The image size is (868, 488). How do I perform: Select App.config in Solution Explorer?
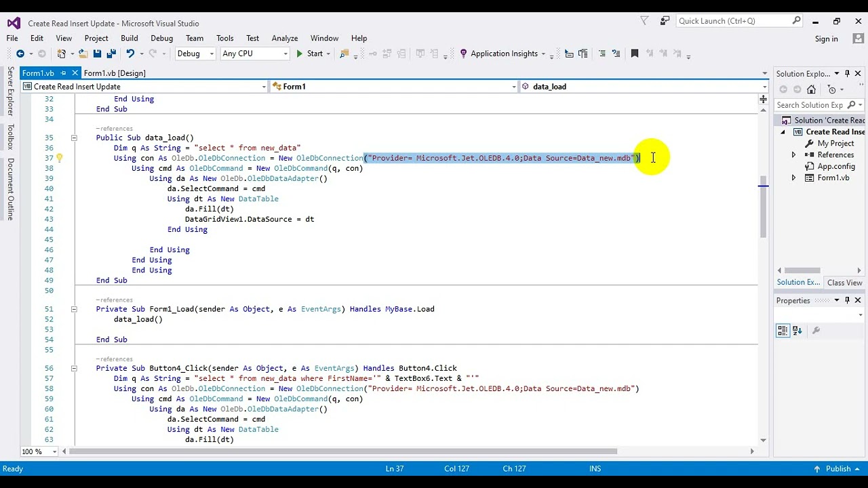(x=836, y=166)
